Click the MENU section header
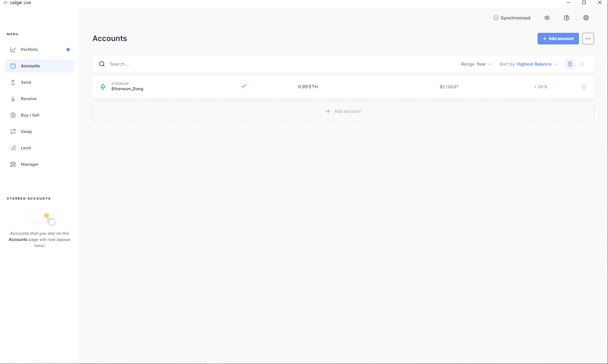The height and width of the screenshot is (364, 608). 13,34
